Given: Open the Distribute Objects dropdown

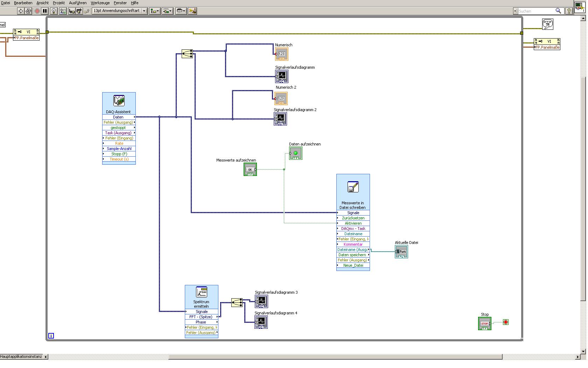Looking at the screenshot, I should 168,11.
